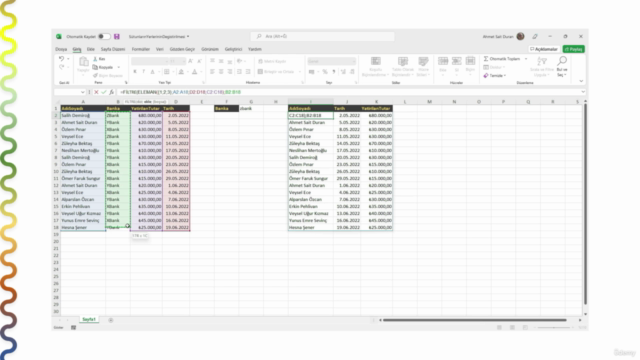Click the Kopyala copy button

coord(103,67)
